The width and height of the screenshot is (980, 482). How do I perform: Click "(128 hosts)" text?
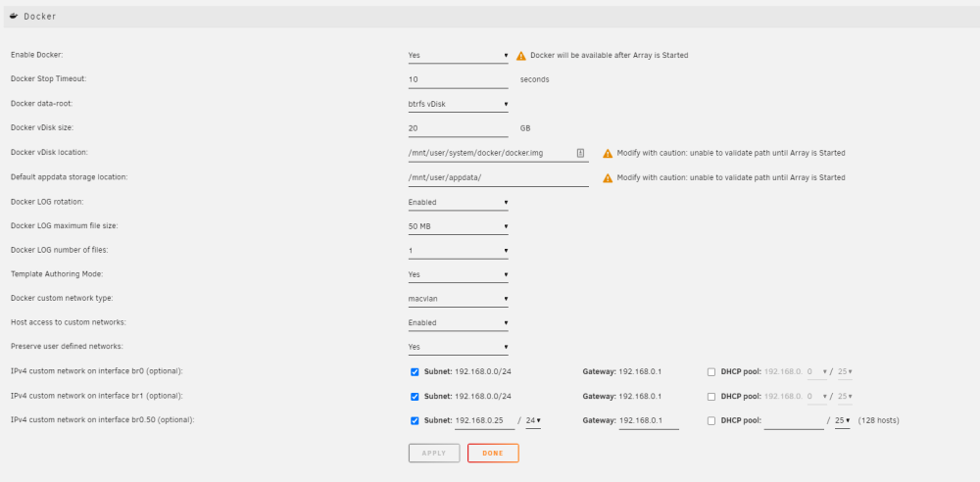(x=878, y=420)
